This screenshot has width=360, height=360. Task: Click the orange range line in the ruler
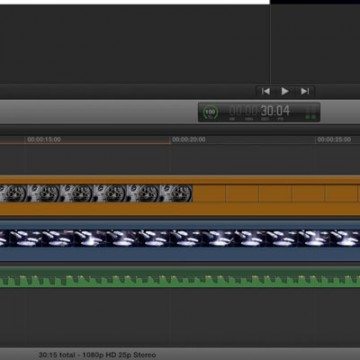coord(85,144)
